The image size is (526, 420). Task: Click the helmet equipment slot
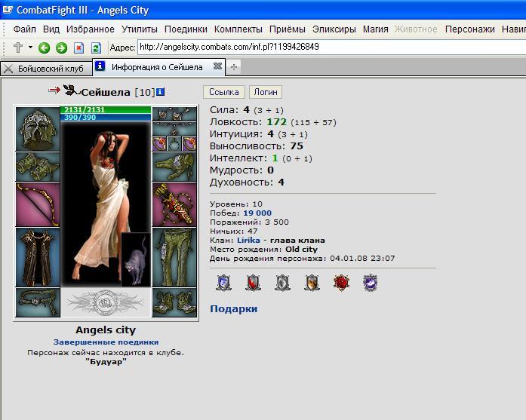(x=38, y=129)
